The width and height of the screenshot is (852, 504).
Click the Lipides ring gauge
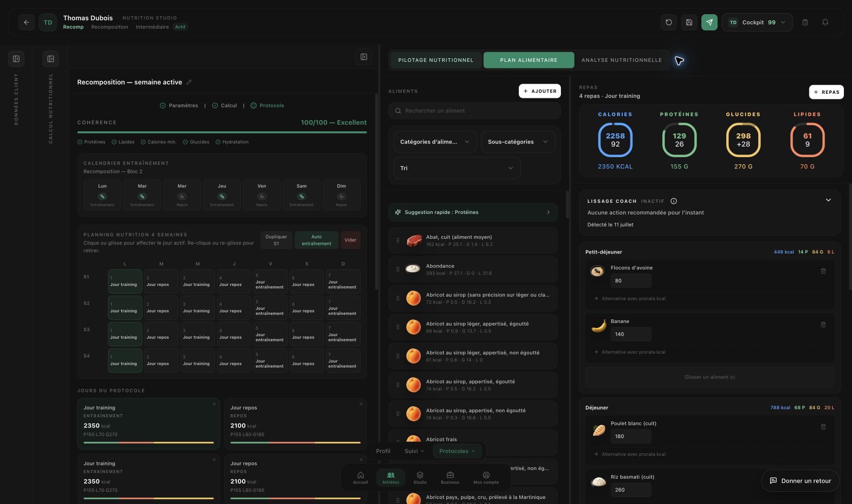pos(807,140)
